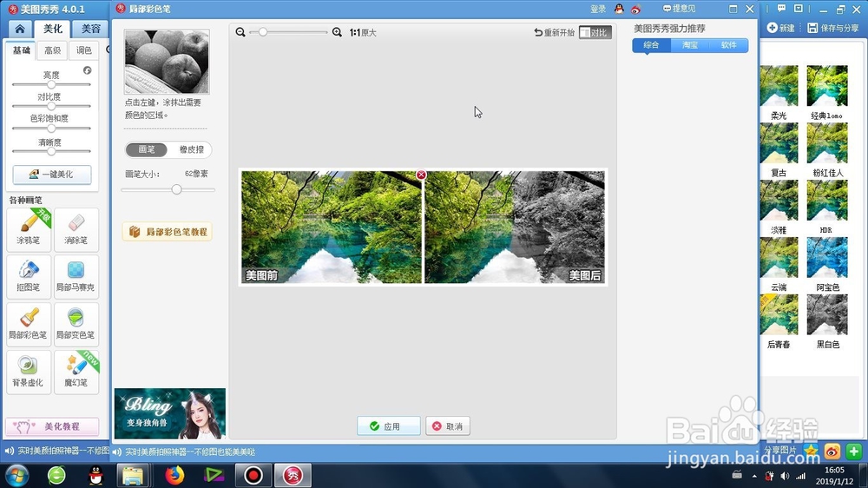Click the zoom in magnifier icon
This screenshot has width=868, height=488.
point(337,32)
